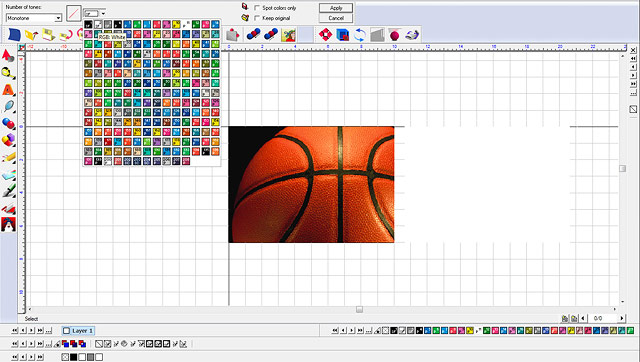Toggle Keep original checkbox

(x=257, y=18)
